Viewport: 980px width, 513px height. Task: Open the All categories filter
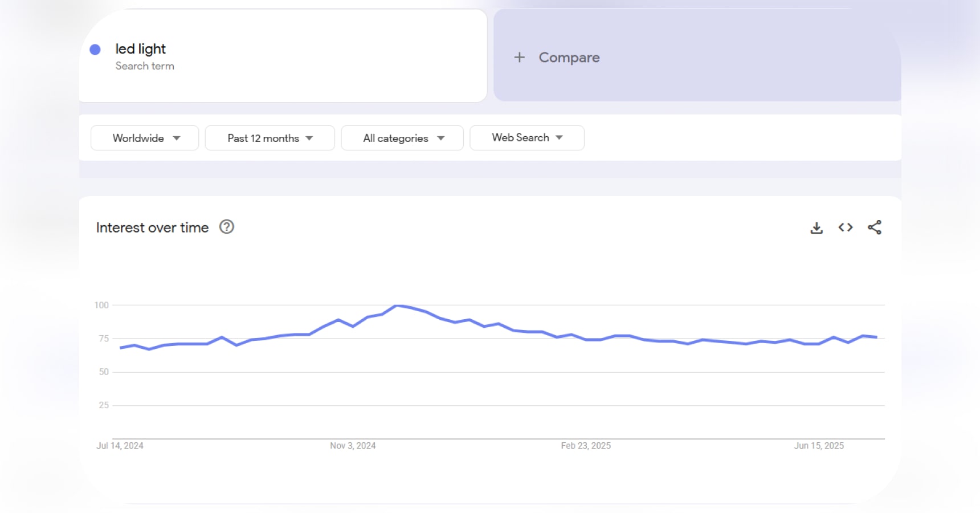pyautogui.click(x=402, y=138)
